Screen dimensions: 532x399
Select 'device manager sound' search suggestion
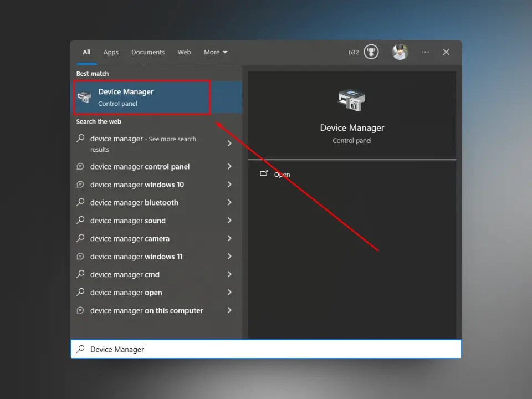click(x=127, y=220)
